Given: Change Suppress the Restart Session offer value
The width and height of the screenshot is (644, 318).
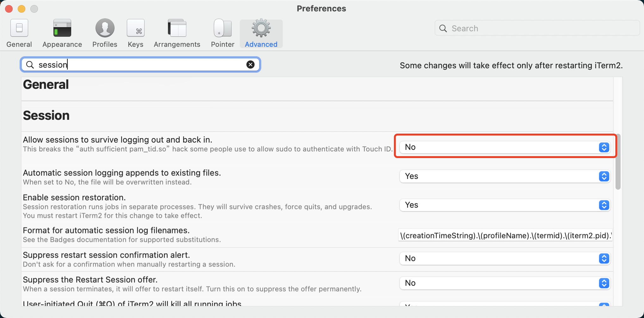Looking at the screenshot, I should (x=504, y=283).
